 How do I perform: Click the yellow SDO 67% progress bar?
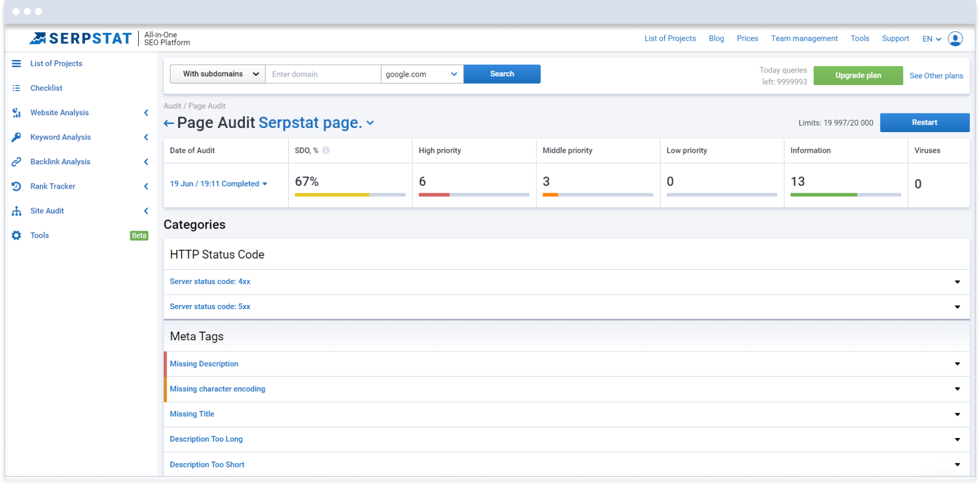[x=350, y=195]
